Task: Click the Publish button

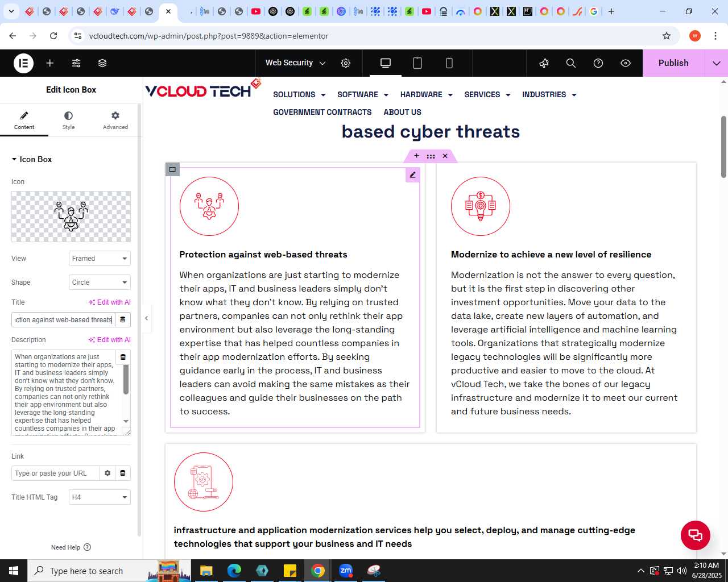Action: pyautogui.click(x=673, y=63)
